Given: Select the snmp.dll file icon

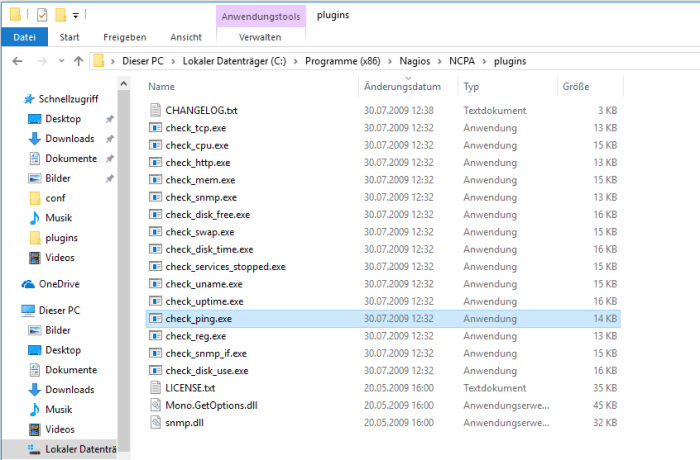Looking at the screenshot, I should 155,422.
